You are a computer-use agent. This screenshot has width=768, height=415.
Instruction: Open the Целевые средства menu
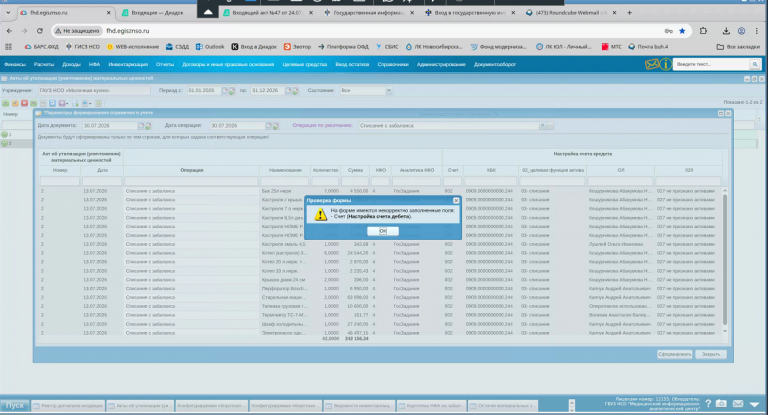click(x=305, y=64)
